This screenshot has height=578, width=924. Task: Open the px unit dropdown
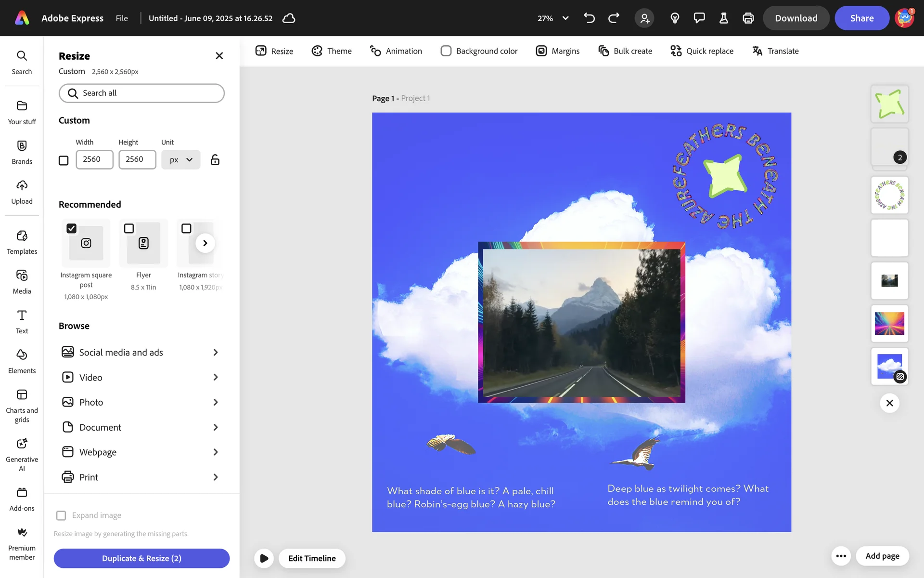[x=180, y=159]
